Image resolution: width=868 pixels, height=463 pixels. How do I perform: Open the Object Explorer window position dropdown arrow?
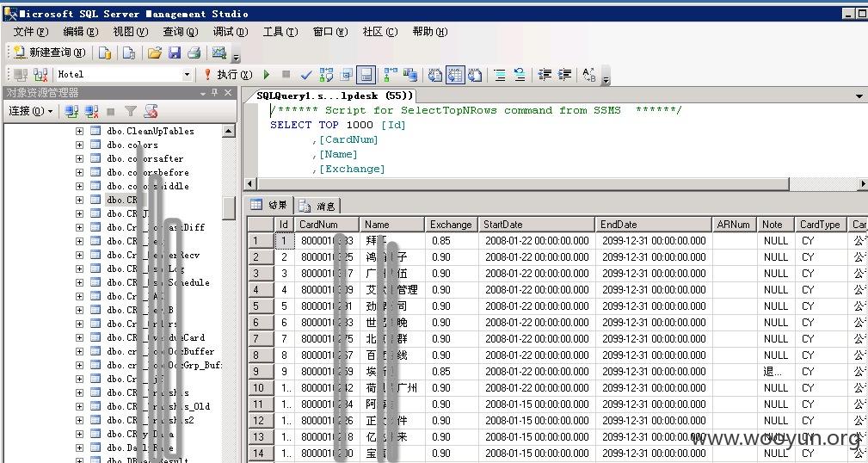tap(203, 93)
